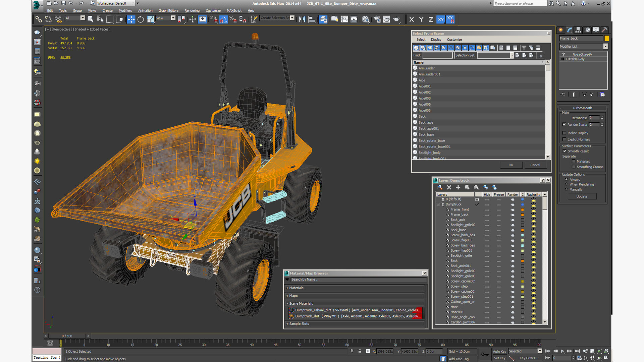Enable Isoline Display checkbox
644x362 pixels.
(x=564, y=133)
